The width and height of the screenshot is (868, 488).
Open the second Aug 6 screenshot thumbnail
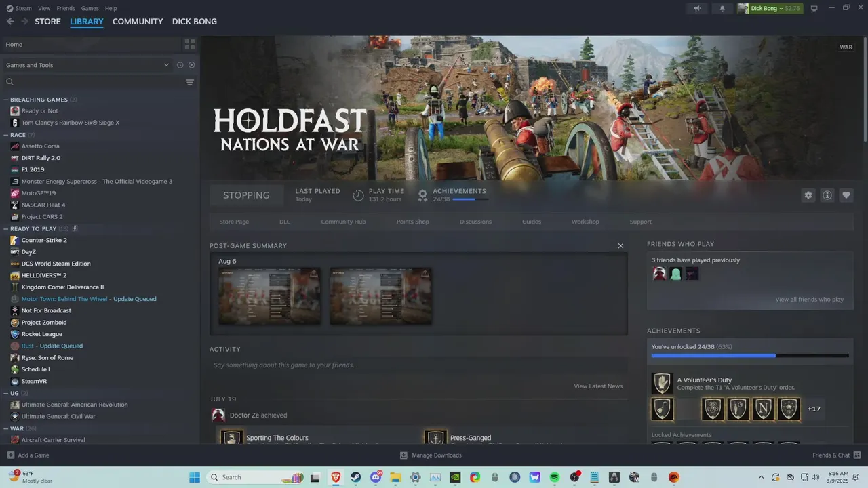(380, 296)
